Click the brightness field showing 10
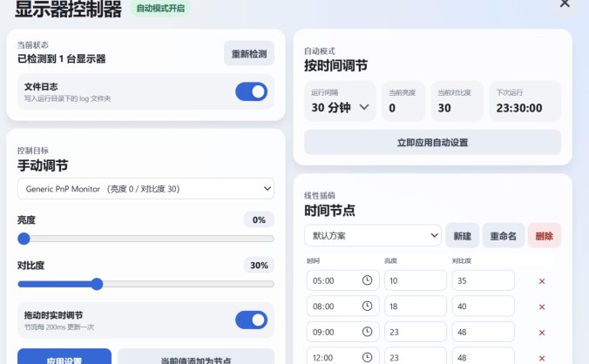This screenshot has height=364, width=589. (416, 280)
